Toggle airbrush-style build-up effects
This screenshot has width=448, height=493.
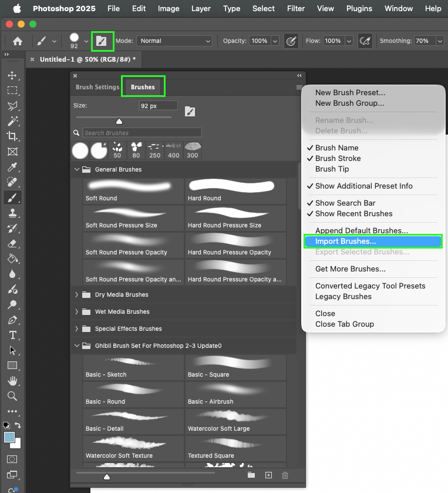(365, 41)
